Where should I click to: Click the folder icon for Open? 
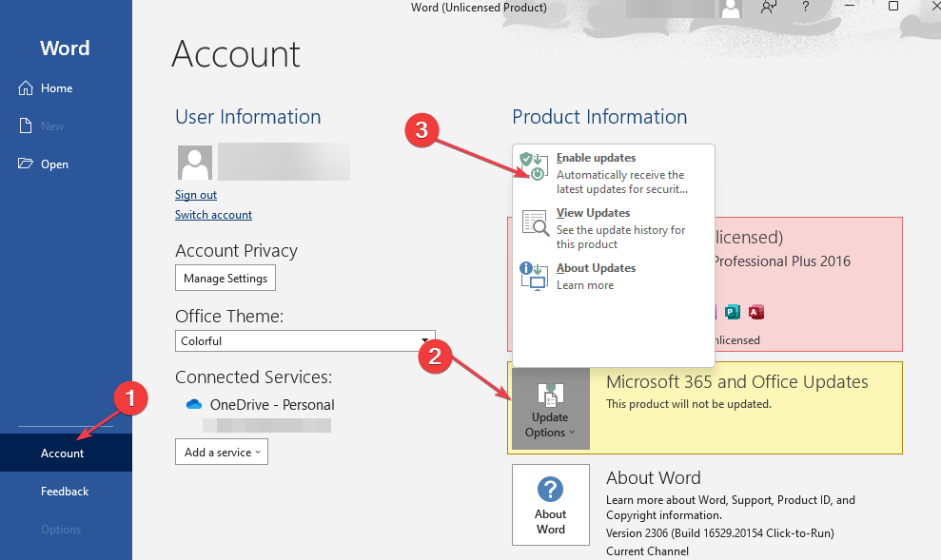pos(25,164)
